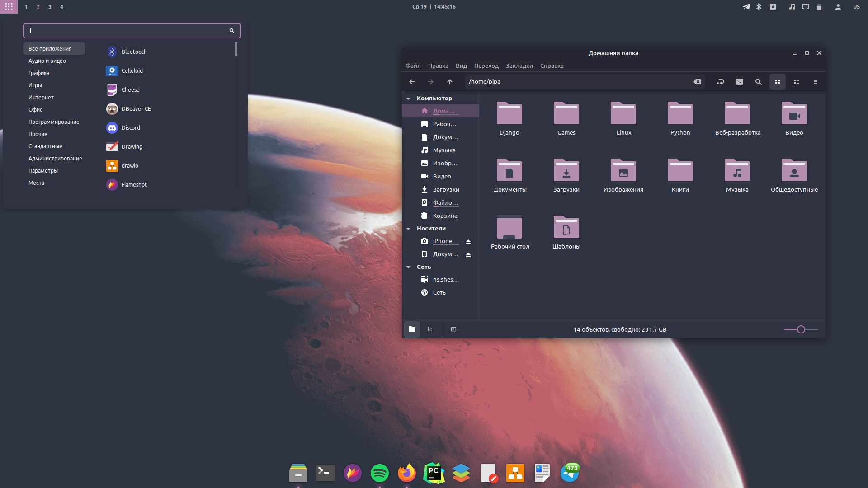Viewport: 868px width, 488px height.
Task: Show places in the sidebar
Action: [x=412, y=329]
